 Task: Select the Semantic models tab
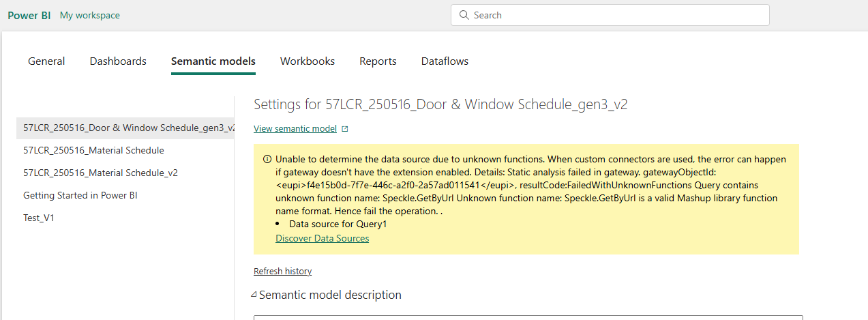213,61
